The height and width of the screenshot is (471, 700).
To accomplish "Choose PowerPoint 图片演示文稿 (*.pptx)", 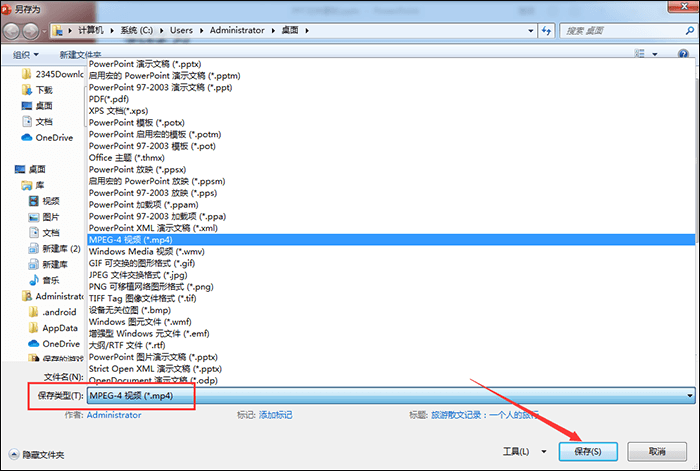I will [391, 357].
